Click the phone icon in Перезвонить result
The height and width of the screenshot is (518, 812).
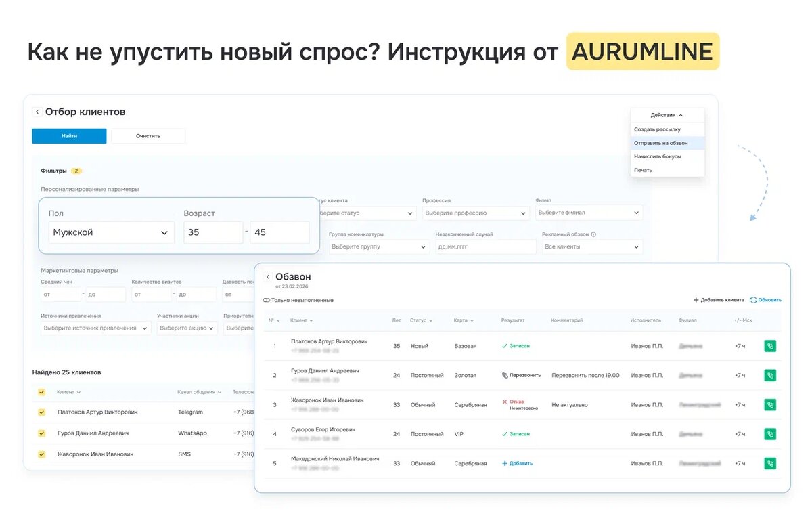tap(505, 375)
